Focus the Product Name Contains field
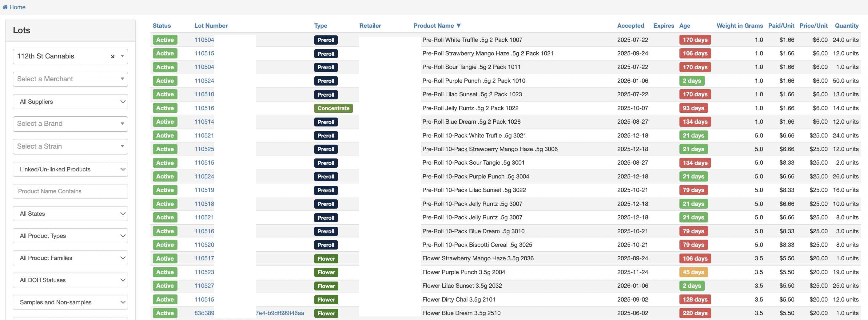868x320 pixels. (70, 191)
